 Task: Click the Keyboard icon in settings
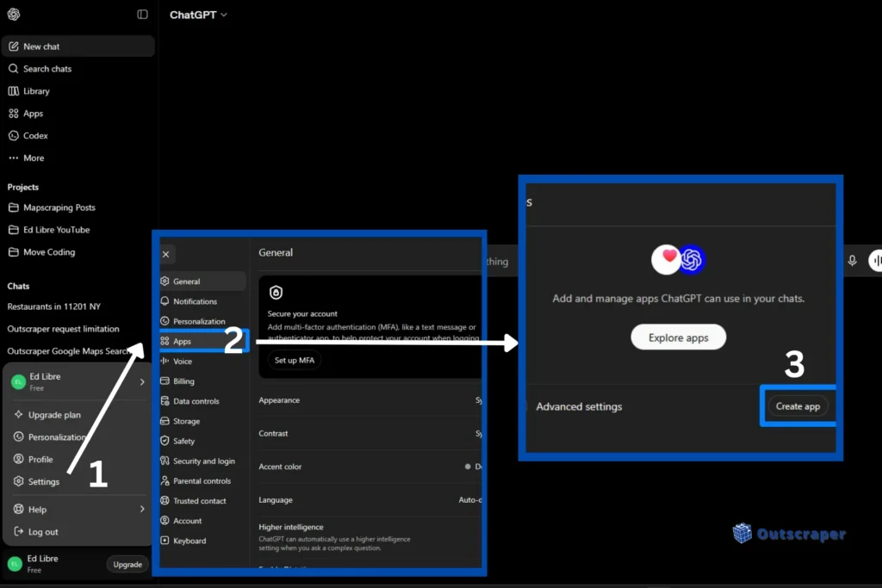click(x=165, y=540)
